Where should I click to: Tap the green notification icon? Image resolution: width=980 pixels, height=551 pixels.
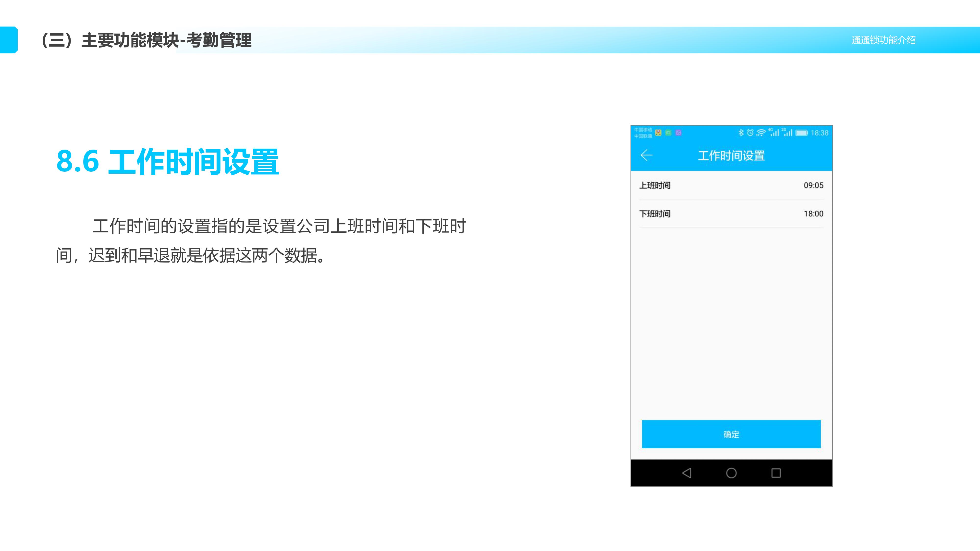(668, 133)
